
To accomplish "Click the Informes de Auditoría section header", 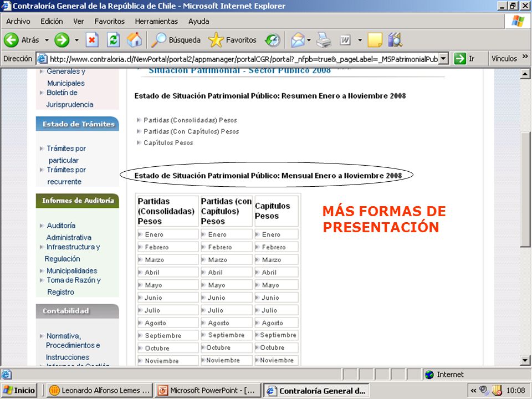I will (78, 201).
